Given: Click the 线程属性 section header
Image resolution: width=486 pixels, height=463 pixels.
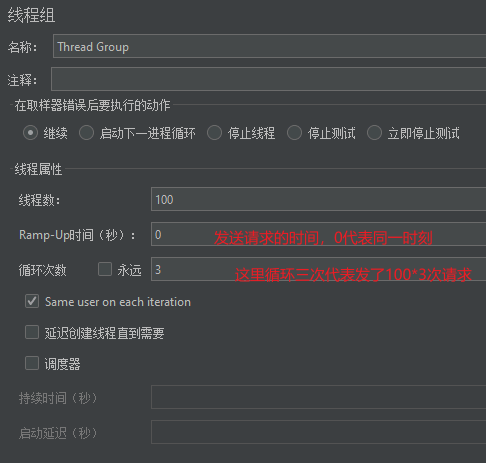Looking at the screenshot, I should pos(38,169).
